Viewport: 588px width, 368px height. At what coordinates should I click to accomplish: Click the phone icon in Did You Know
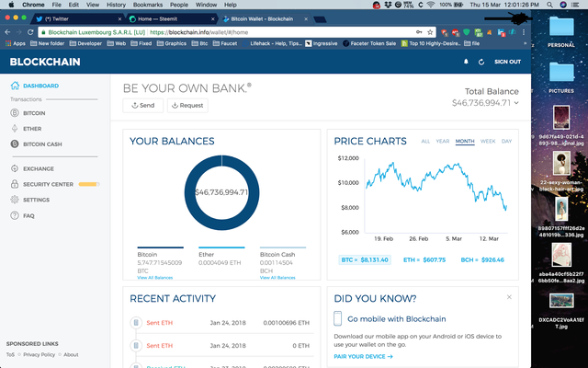337,318
